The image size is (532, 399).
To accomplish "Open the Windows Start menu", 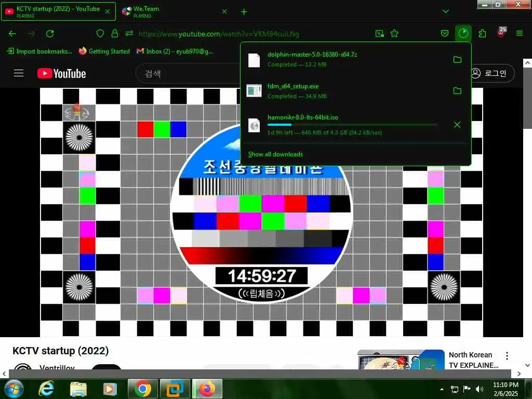I will (x=14, y=389).
